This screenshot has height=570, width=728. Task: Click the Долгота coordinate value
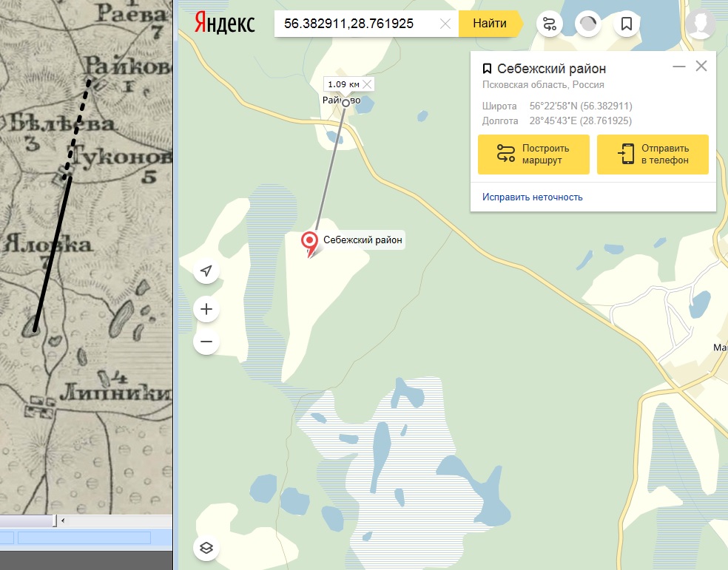pyautogui.click(x=580, y=121)
